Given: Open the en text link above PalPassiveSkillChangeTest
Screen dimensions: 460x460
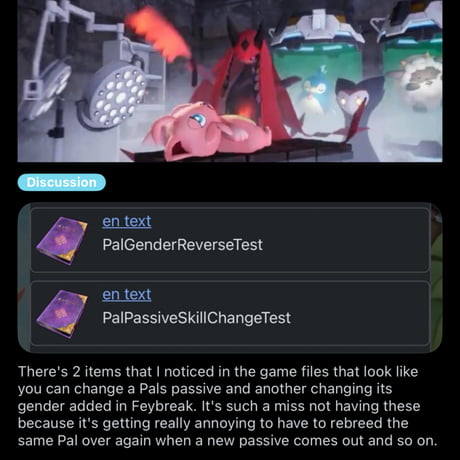Looking at the screenshot, I should pyautogui.click(x=127, y=294).
